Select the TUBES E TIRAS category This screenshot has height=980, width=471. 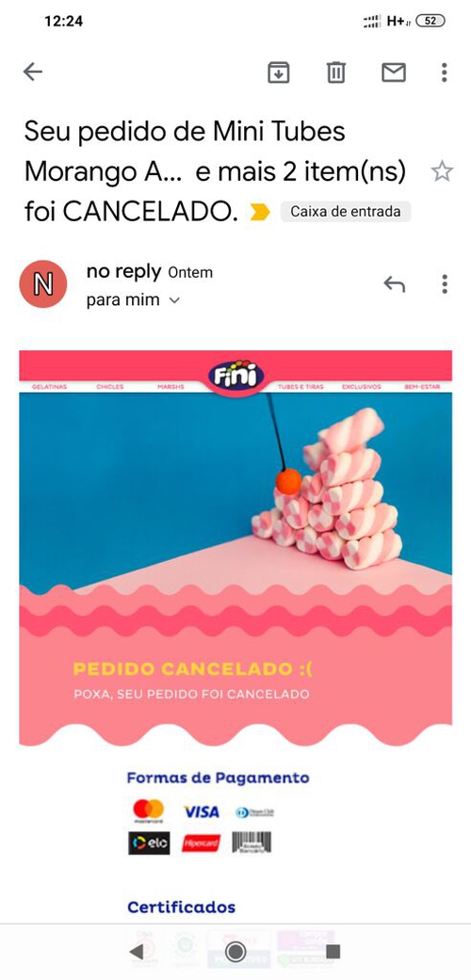300,387
